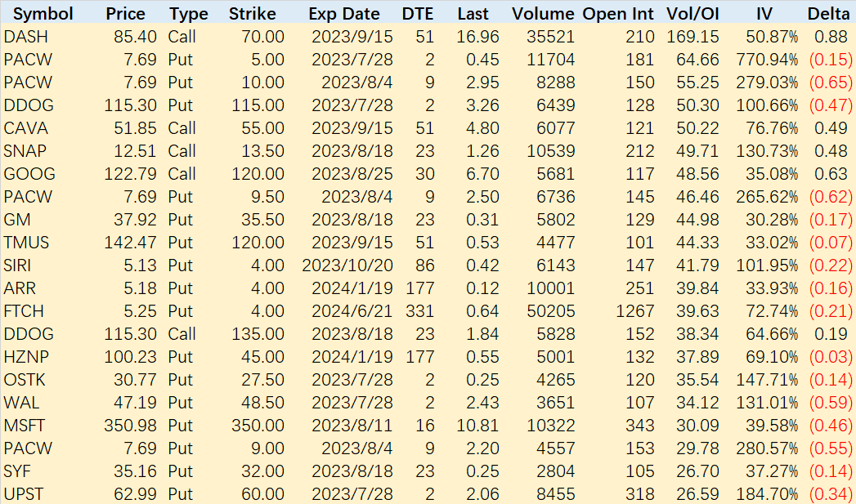Select delta value (0.03)
Screen dimensions: 856x504
831,357
